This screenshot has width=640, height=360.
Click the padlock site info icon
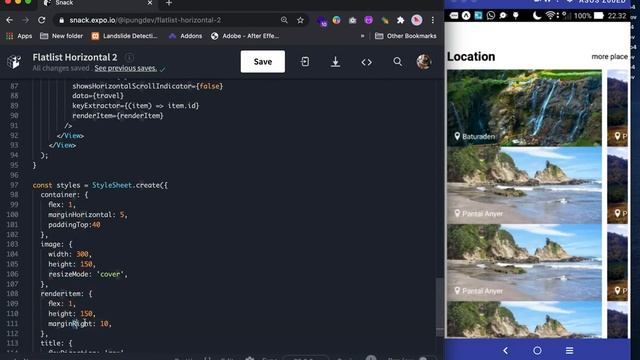(x=62, y=20)
